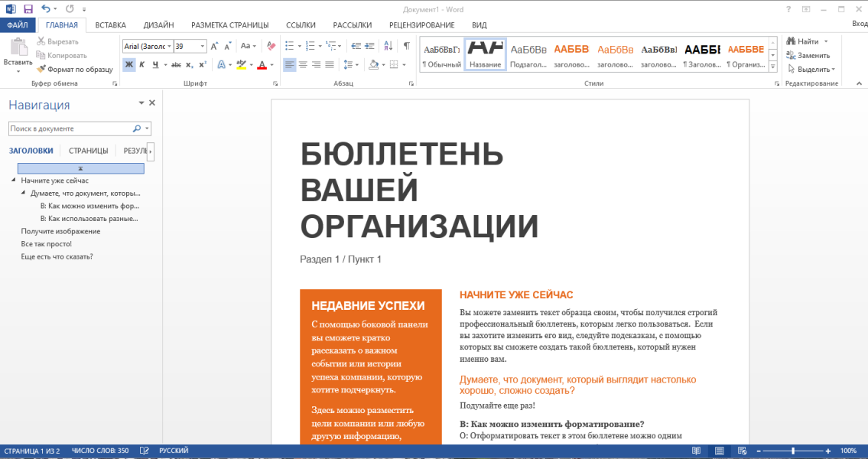Toggle strikethrough formatting
This screenshot has width=868, height=459.
(176, 65)
